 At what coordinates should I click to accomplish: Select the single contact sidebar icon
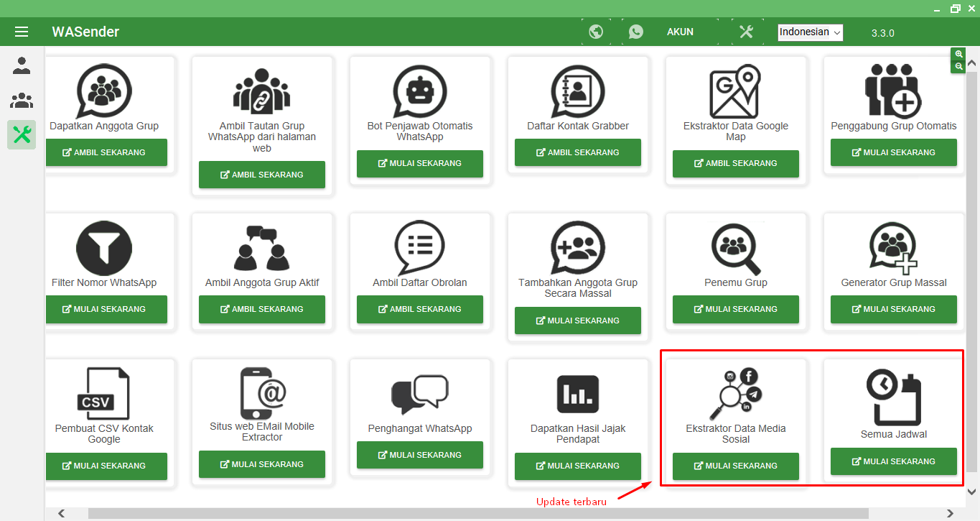tap(22, 66)
